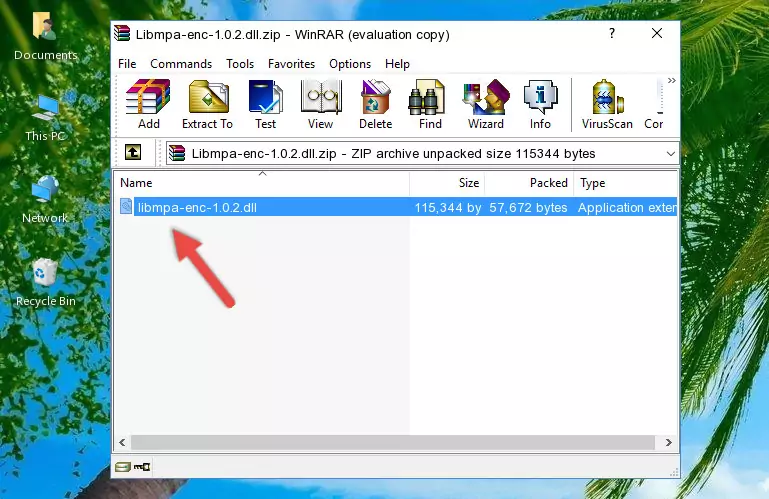Image resolution: width=769 pixels, height=499 pixels.
Task: Open the View tool with glasses icon
Action: point(321,104)
